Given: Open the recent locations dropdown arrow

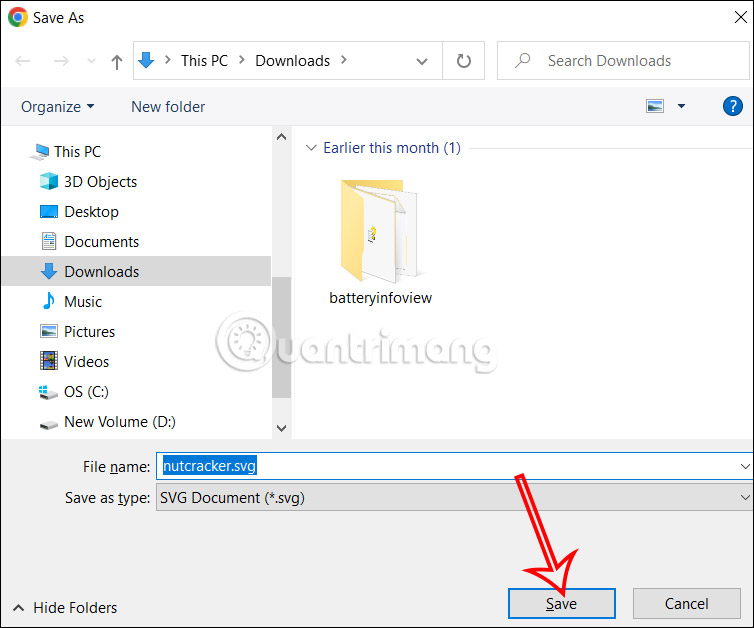Looking at the screenshot, I should [91, 61].
